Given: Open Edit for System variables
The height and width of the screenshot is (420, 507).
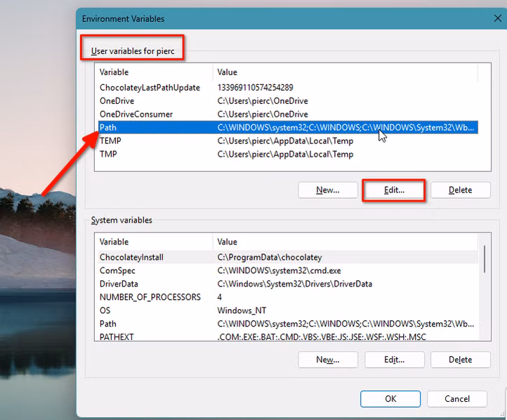Looking at the screenshot, I should click(x=394, y=360).
